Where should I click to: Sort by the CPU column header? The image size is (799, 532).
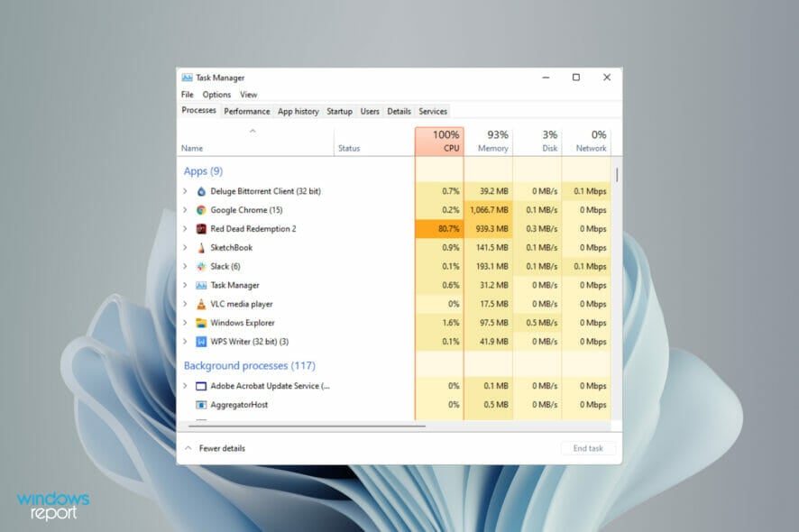[439, 142]
